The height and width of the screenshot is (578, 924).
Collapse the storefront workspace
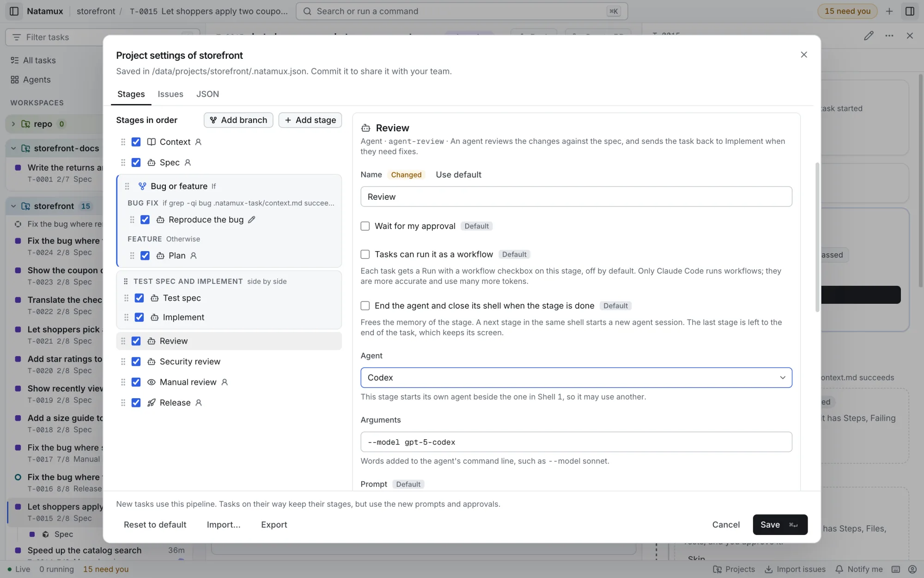point(13,206)
